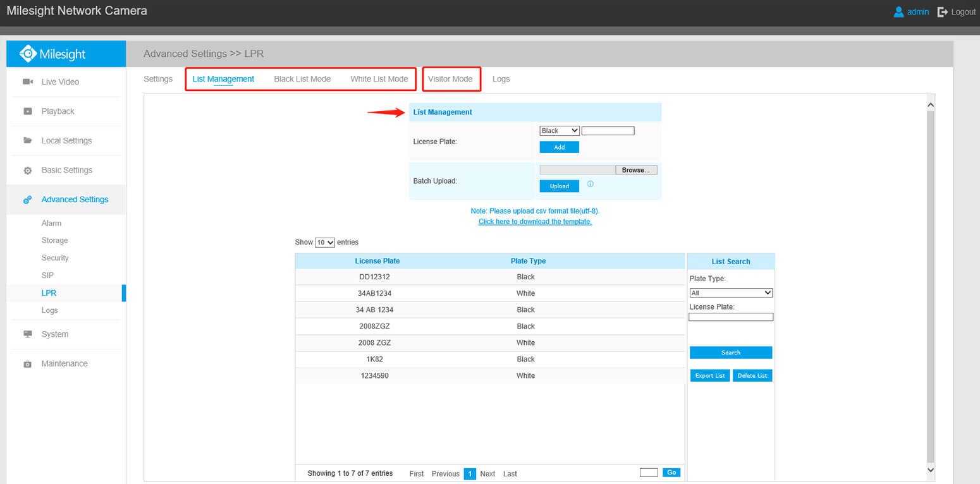
Task: Select the 2008ZGZ plate row
Action: point(490,326)
